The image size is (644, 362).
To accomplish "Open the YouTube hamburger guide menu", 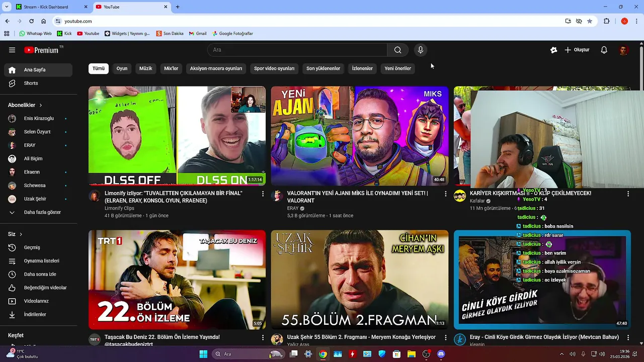I will (12, 50).
